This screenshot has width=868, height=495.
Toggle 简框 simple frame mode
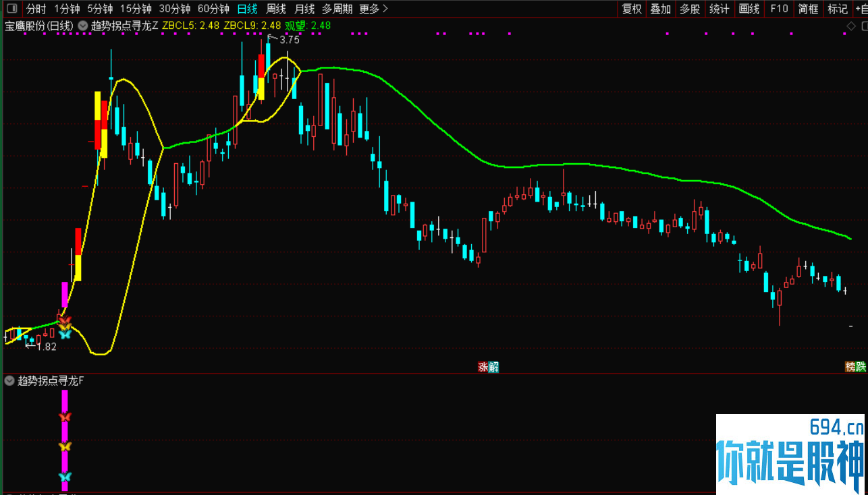pos(808,9)
